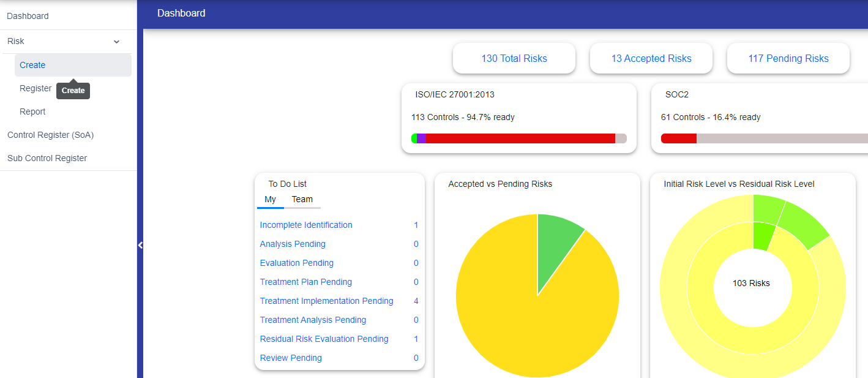
Task: Select Create under Risk menu
Action: click(x=32, y=65)
